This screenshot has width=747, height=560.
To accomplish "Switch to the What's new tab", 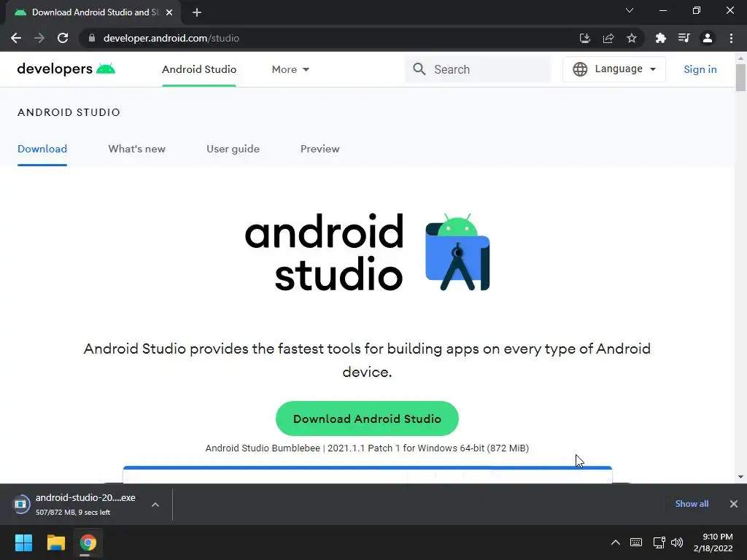I will tap(136, 149).
